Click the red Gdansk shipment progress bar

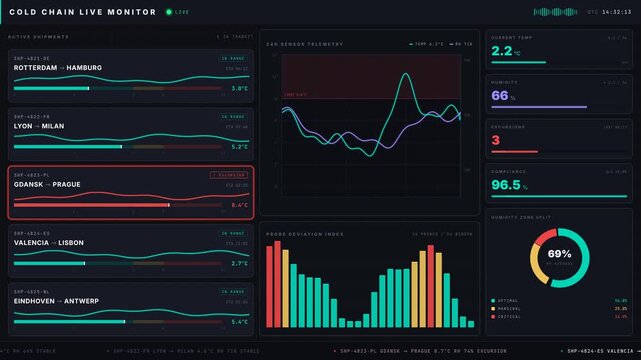coord(118,205)
